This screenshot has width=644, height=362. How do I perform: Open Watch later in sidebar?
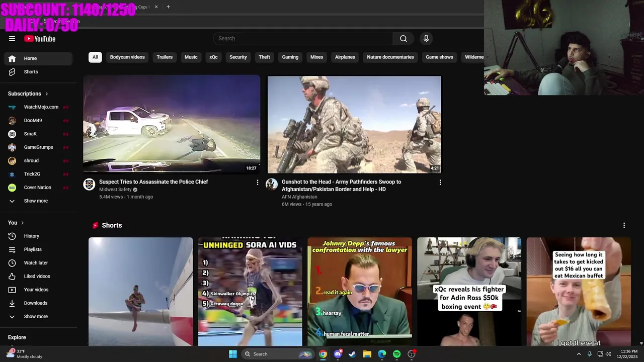38,263
